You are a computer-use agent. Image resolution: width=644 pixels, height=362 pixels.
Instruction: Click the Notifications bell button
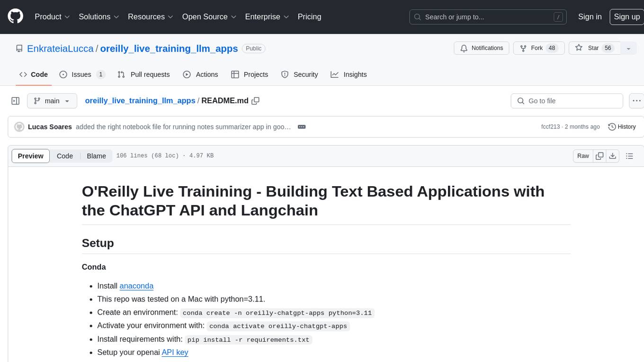tap(482, 48)
